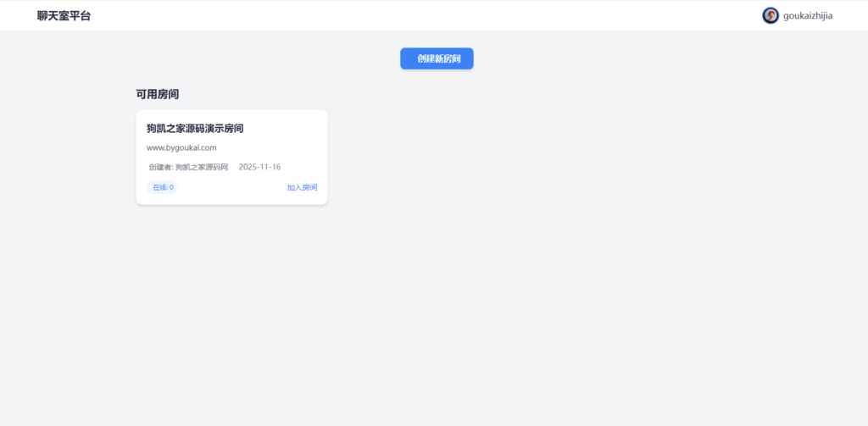Click the 2025-11-16 room creation date
This screenshot has height=426, width=868.
click(x=259, y=167)
